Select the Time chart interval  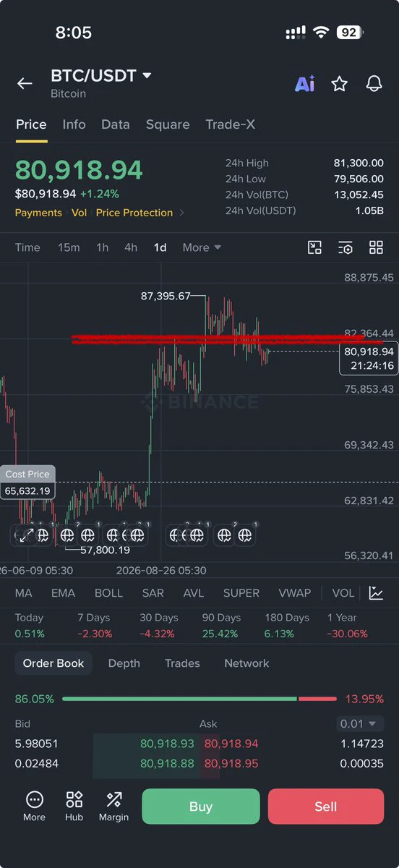tap(27, 247)
